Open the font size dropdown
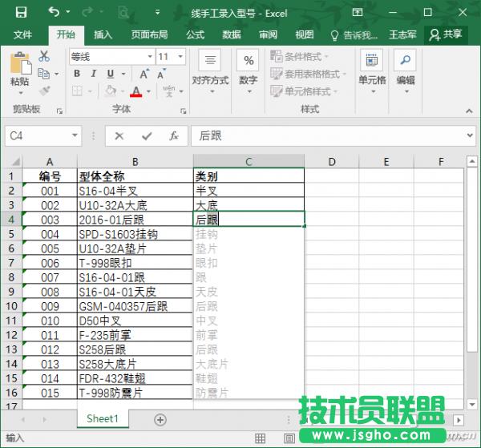 point(169,57)
